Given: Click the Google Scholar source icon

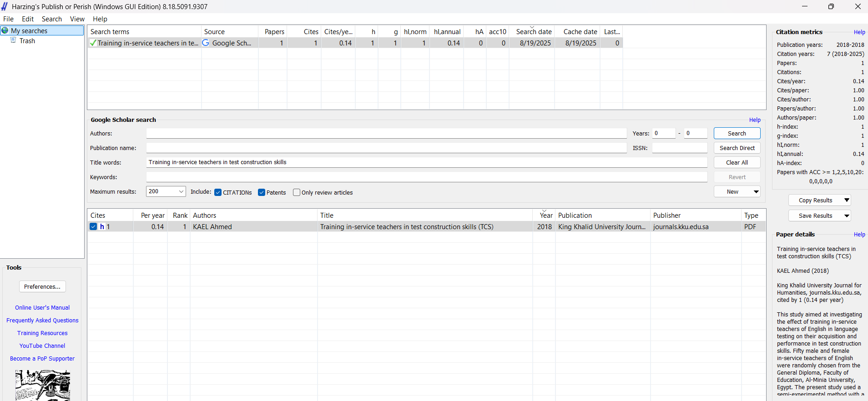Looking at the screenshot, I should tap(206, 43).
